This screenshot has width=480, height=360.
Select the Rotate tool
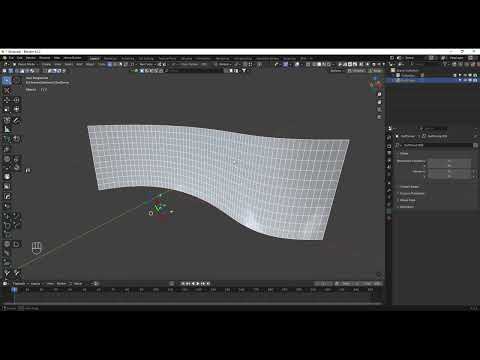click(16, 100)
